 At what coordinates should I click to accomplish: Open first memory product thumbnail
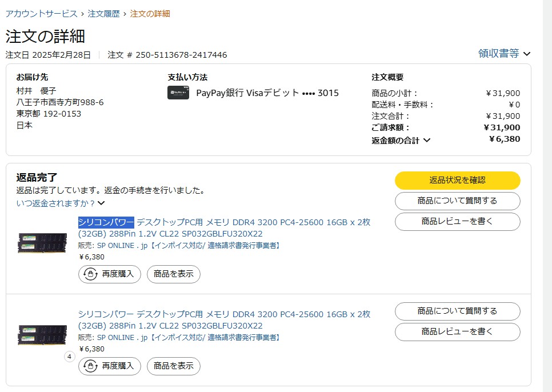[43, 242]
